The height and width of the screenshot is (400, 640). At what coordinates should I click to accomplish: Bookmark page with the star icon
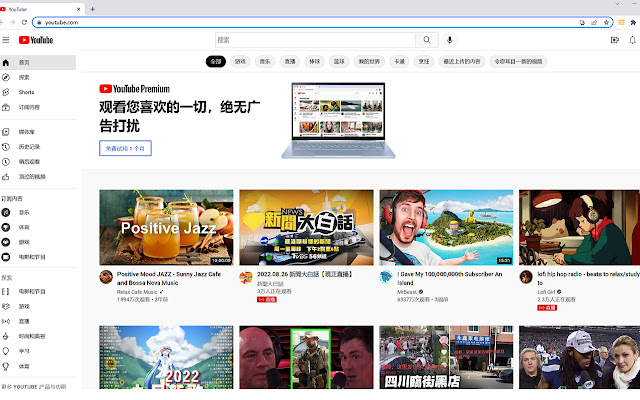607,22
